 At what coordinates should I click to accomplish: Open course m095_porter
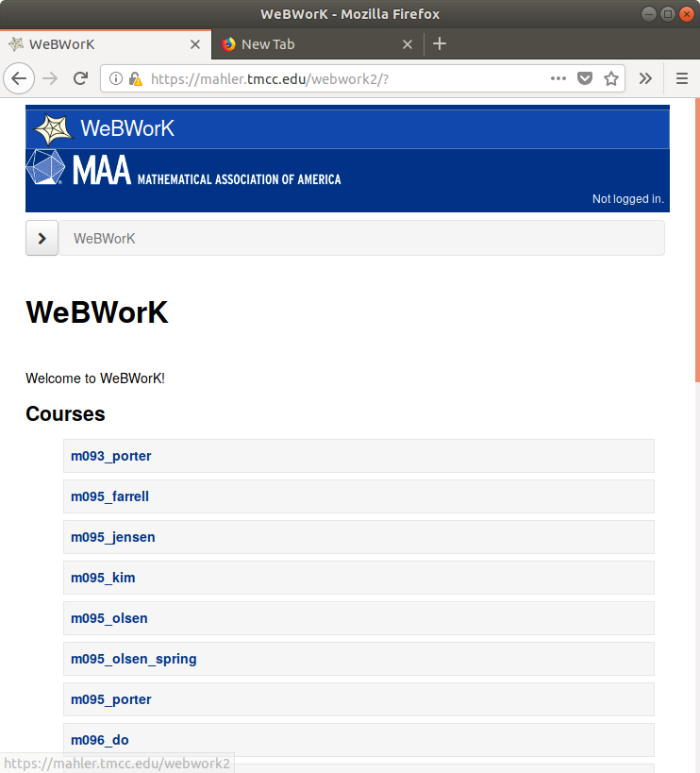[x=110, y=699]
